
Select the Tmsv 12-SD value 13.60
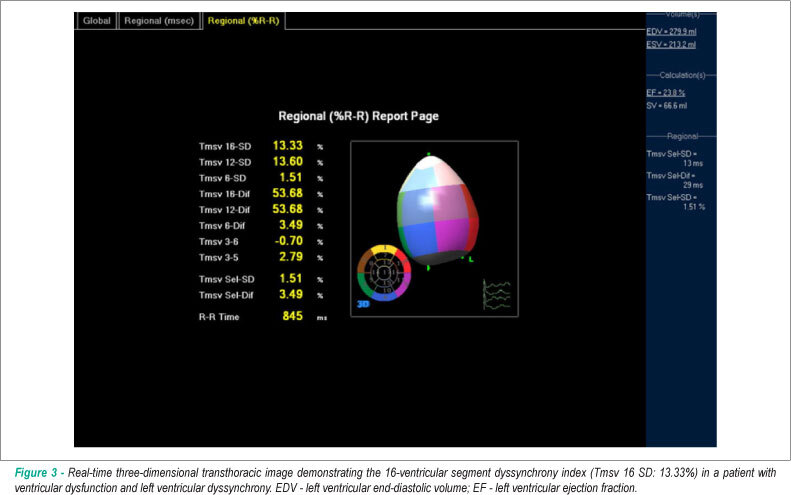[288, 161]
